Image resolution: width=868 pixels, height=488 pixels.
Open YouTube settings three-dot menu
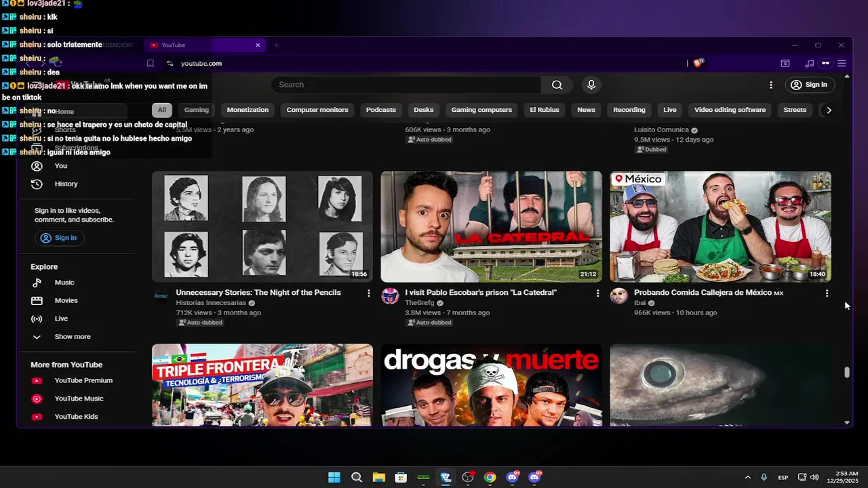click(x=771, y=85)
